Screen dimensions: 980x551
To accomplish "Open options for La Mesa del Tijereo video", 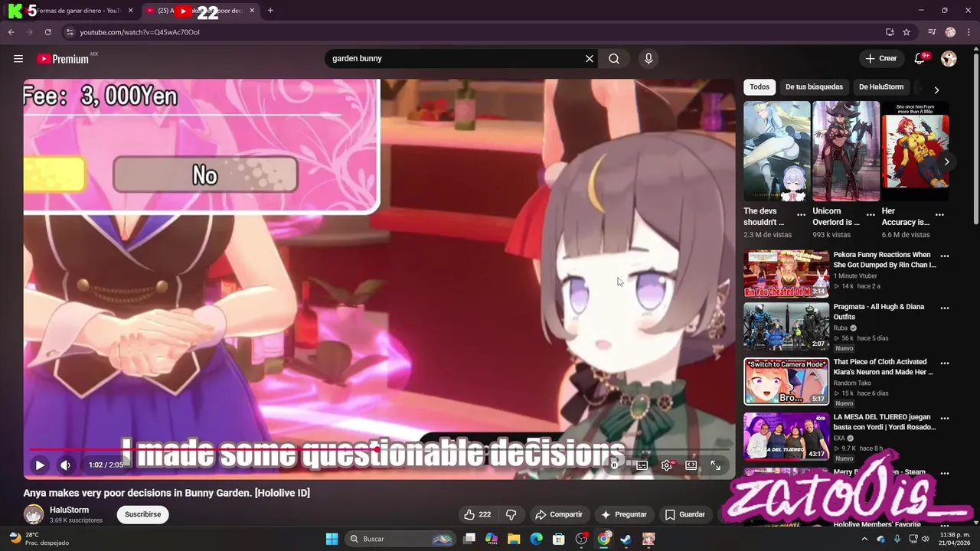I will tap(945, 419).
